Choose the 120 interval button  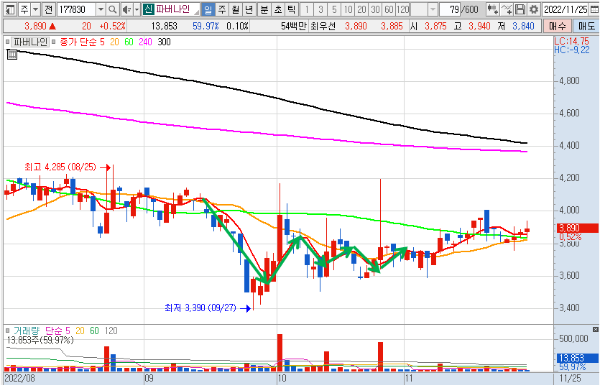(x=403, y=9)
